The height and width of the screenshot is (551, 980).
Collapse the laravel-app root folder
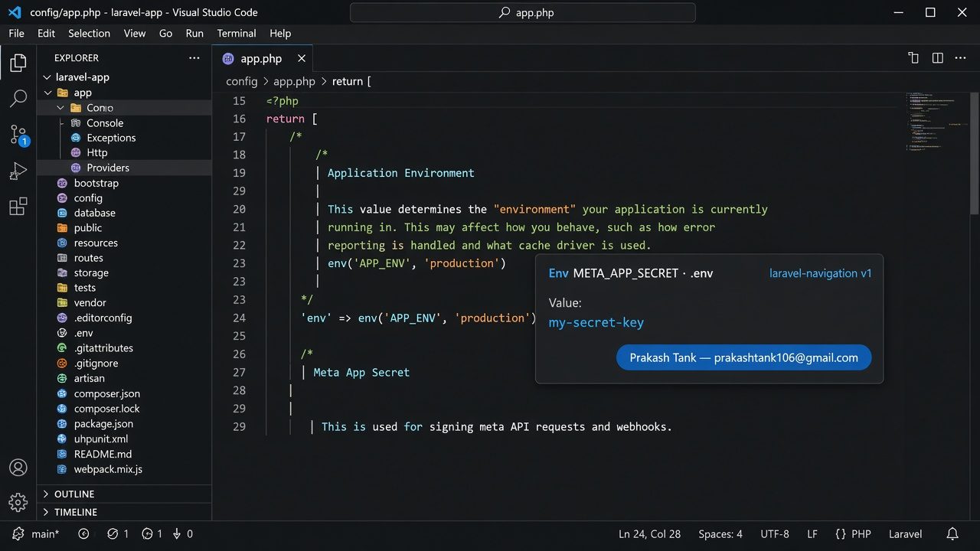[x=47, y=77]
